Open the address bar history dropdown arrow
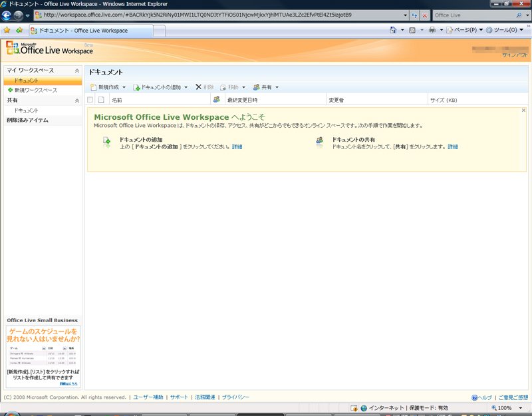The width and height of the screenshot is (532, 416). pyautogui.click(x=406, y=15)
